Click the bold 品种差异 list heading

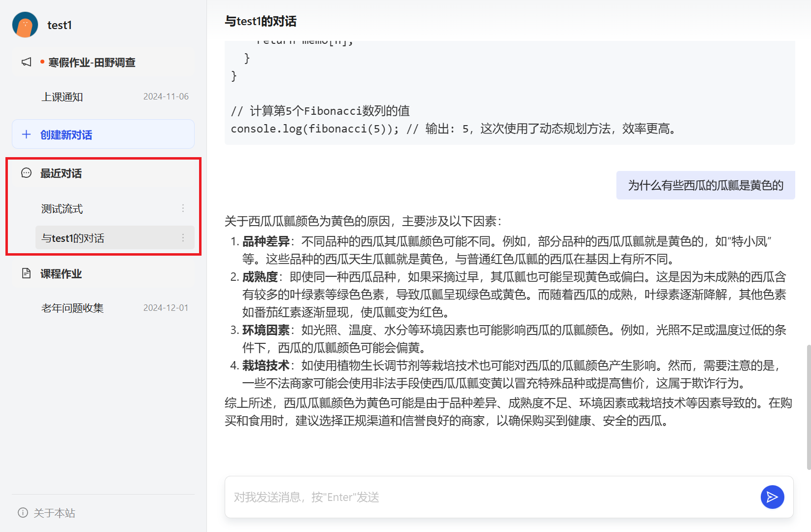(x=266, y=241)
